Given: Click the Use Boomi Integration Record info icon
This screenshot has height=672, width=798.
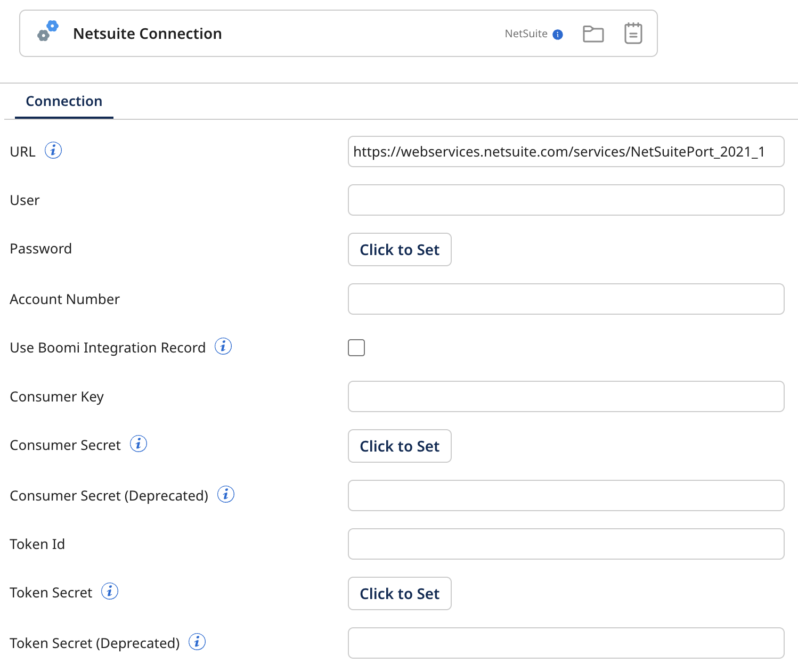Looking at the screenshot, I should pyautogui.click(x=223, y=346).
